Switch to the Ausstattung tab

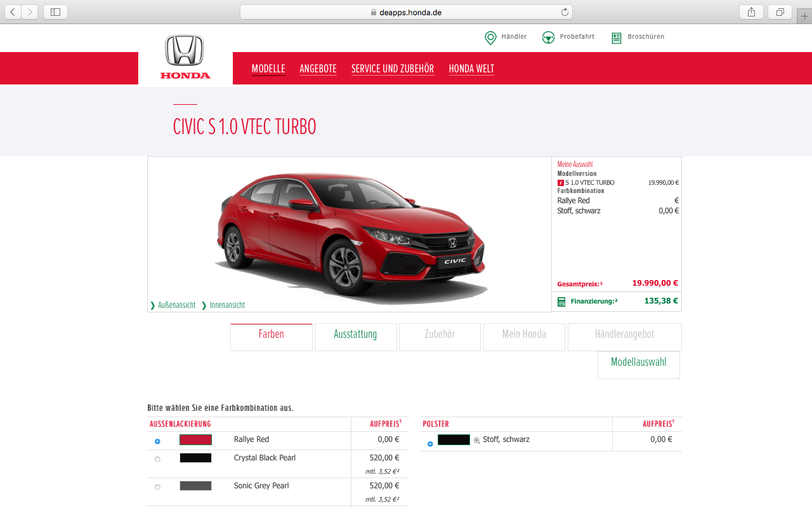tap(355, 337)
